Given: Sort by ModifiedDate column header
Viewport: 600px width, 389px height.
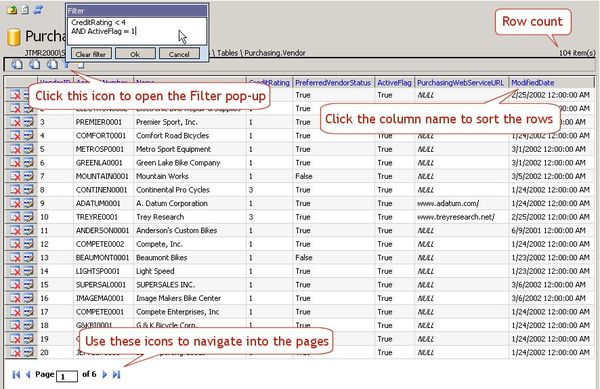Looking at the screenshot, I should coord(533,83).
